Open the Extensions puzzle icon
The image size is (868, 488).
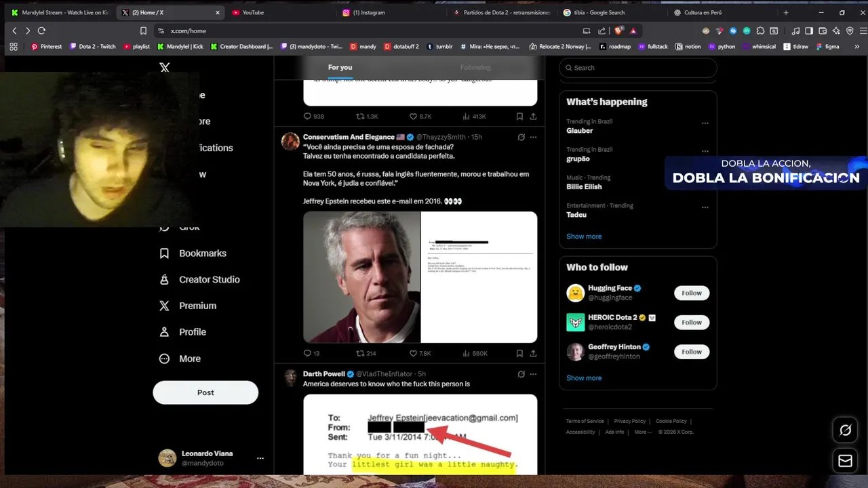pyautogui.click(x=760, y=30)
